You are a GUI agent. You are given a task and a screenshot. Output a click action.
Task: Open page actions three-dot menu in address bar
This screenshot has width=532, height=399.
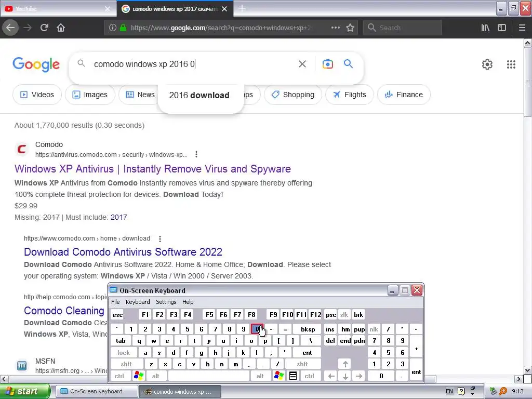coord(335,28)
